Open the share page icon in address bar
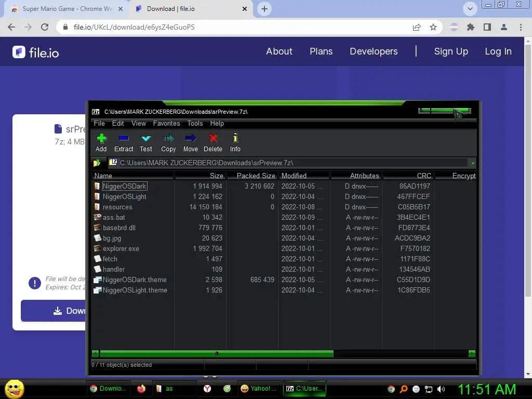This screenshot has height=399, width=532. click(x=417, y=27)
